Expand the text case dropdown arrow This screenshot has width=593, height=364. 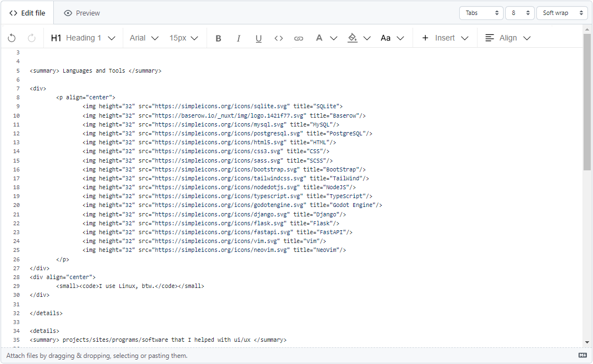[400, 38]
